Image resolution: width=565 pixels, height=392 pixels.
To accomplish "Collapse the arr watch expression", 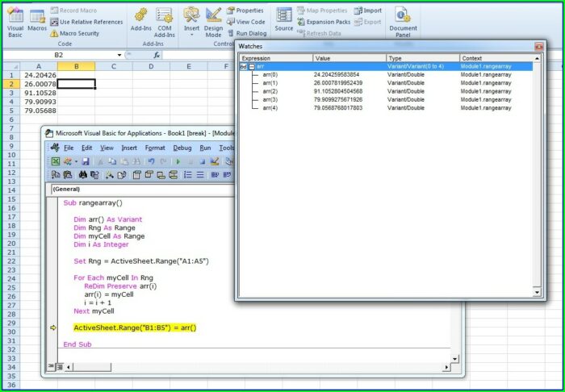I will click(252, 67).
